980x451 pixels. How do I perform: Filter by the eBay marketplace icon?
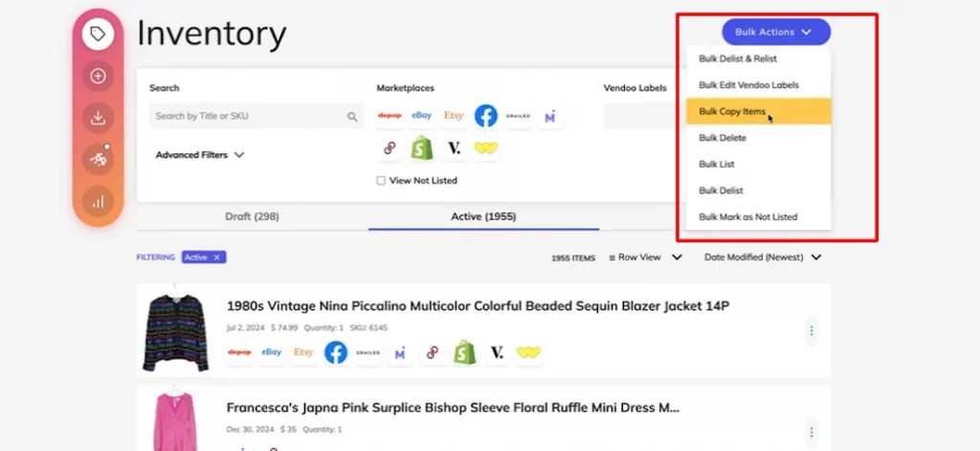click(421, 116)
